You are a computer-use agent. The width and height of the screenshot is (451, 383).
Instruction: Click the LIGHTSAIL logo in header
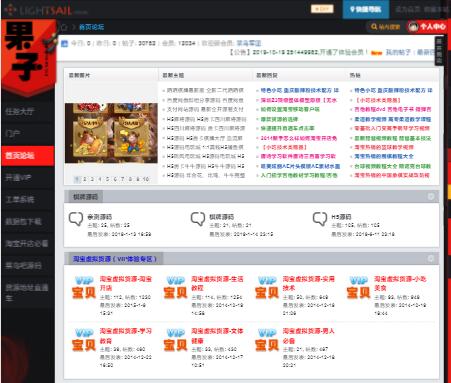[x=46, y=10]
